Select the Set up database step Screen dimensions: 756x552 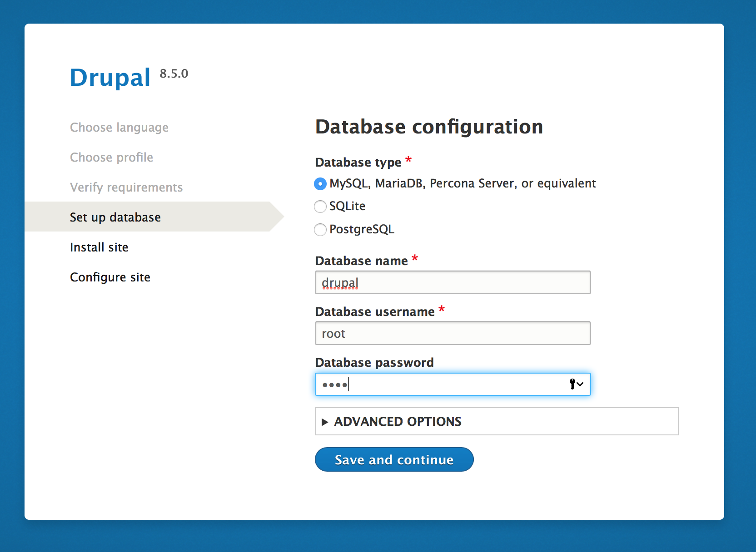(154, 217)
